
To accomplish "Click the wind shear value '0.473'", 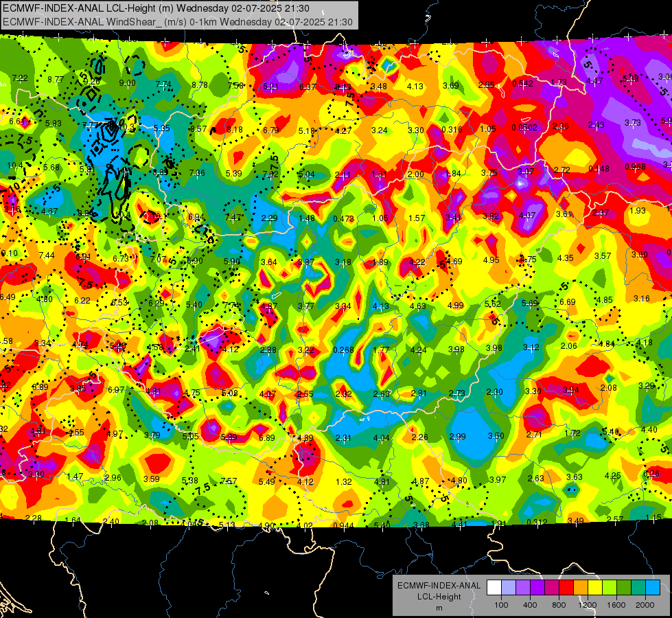I will 343,219.
